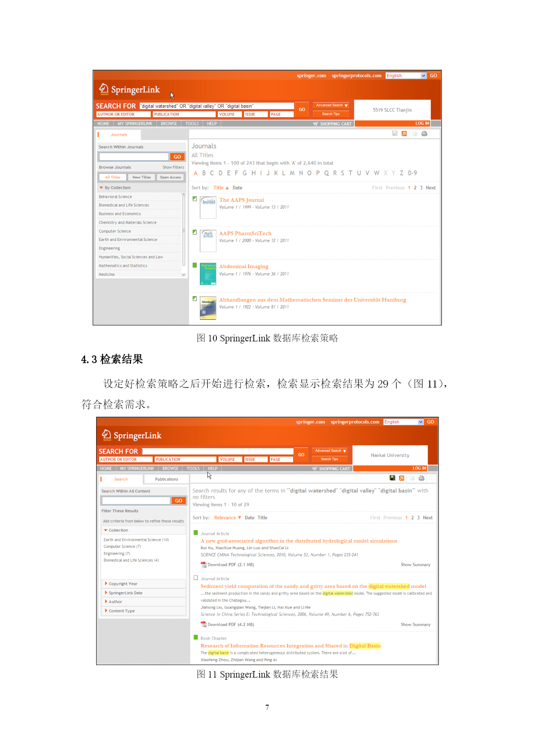Click the SpringerLink horse logo in Figure 10

[103, 89]
